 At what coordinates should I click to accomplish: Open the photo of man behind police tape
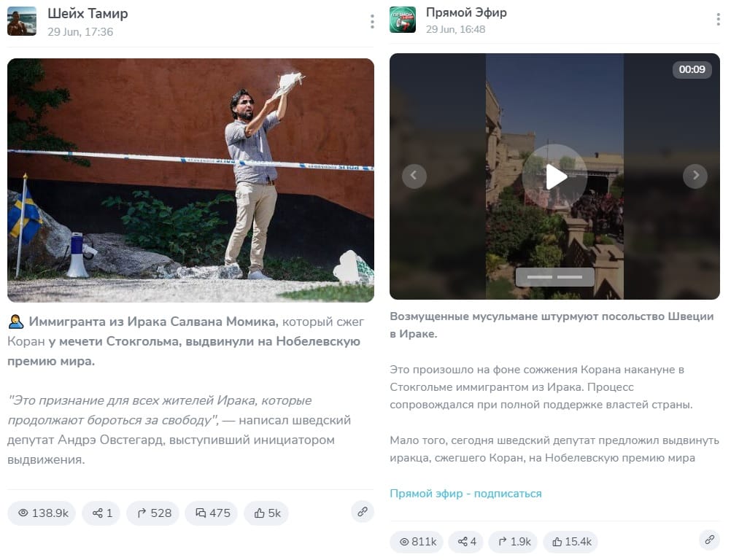(190, 180)
